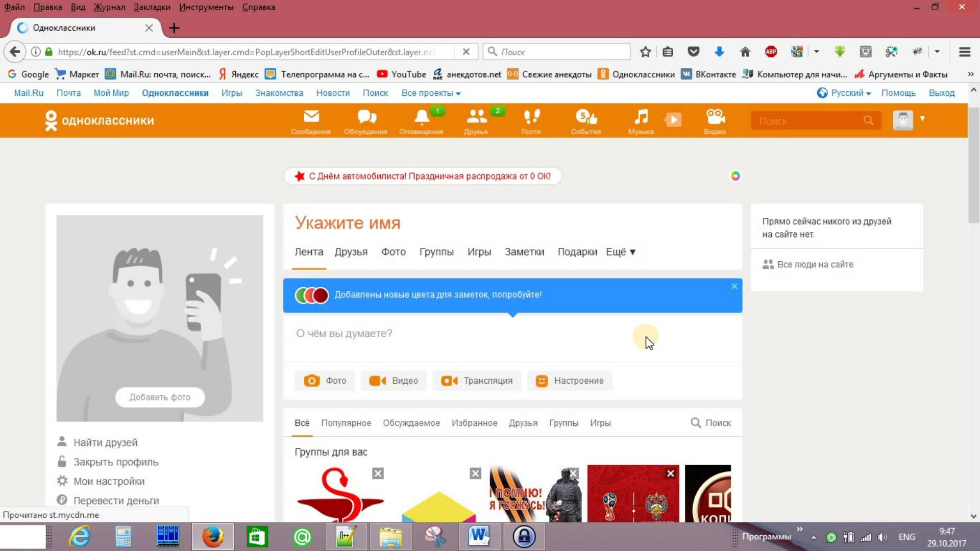Open the Day of Motorist sale banner

[423, 176]
